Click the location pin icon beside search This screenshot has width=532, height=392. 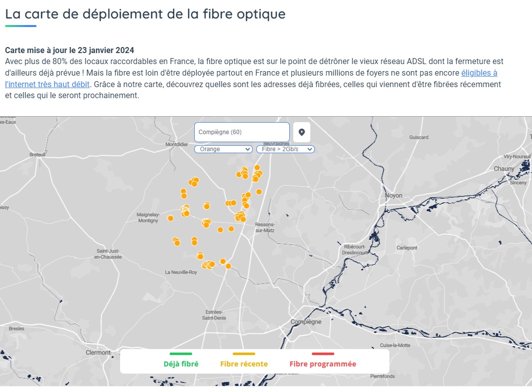coord(302,132)
